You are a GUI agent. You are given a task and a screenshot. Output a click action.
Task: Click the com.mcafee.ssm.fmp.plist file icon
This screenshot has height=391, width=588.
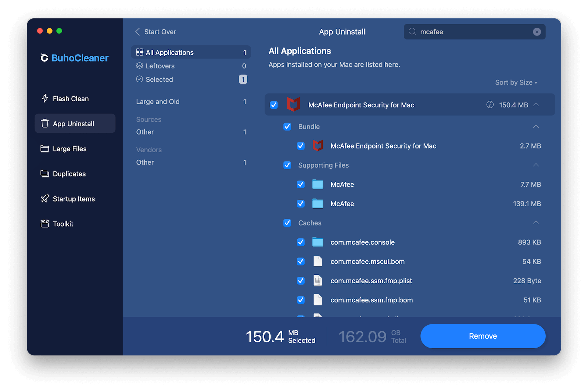pos(318,280)
